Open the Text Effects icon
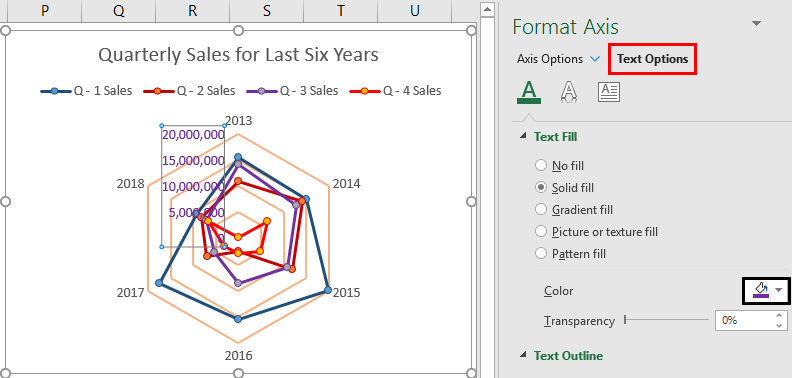The height and width of the screenshot is (378, 792). (569, 92)
